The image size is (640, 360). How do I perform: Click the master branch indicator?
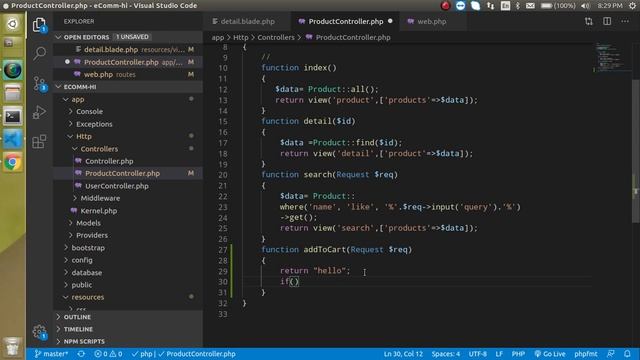point(51,354)
